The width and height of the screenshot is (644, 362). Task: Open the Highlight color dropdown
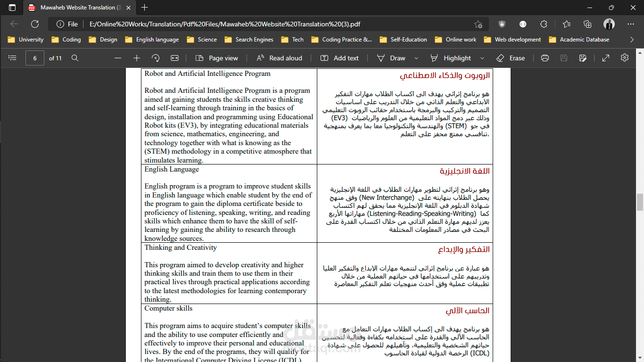point(482,58)
